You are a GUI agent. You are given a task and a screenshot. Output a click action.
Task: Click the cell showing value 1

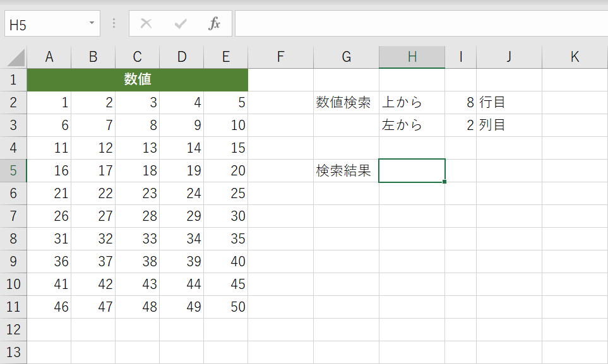click(49, 102)
